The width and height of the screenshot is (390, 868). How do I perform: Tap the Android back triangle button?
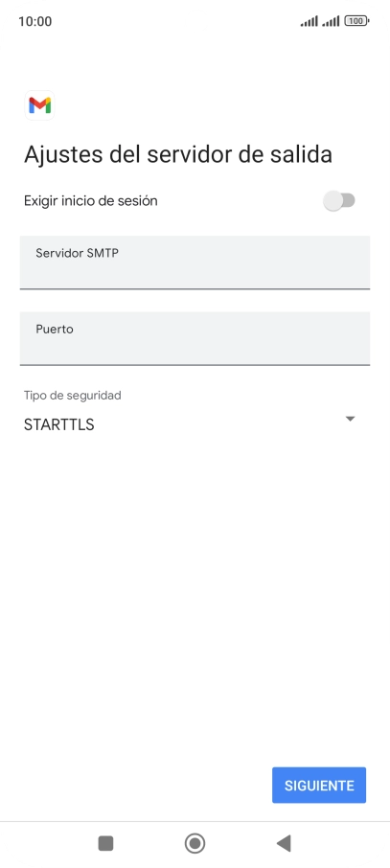pyautogui.click(x=284, y=844)
